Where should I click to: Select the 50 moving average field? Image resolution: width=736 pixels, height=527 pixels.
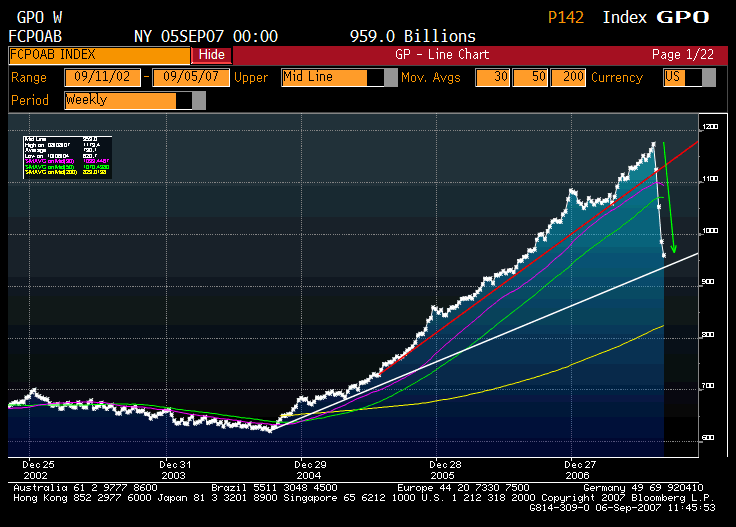[x=528, y=77]
